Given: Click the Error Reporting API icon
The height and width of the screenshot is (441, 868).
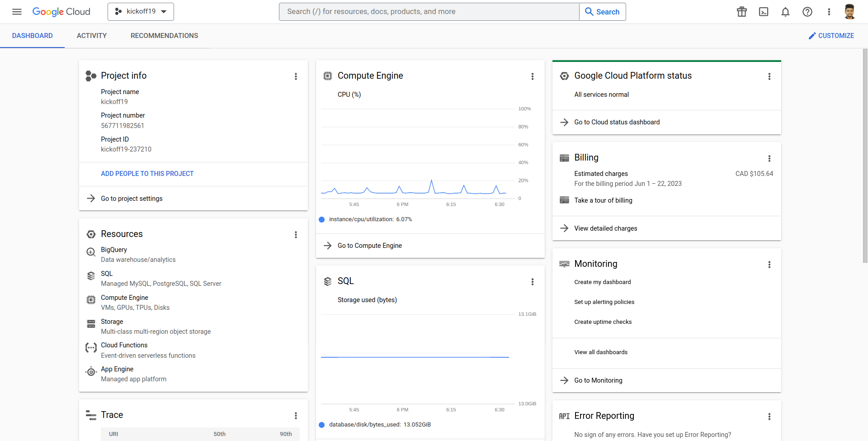Looking at the screenshot, I should point(564,416).
